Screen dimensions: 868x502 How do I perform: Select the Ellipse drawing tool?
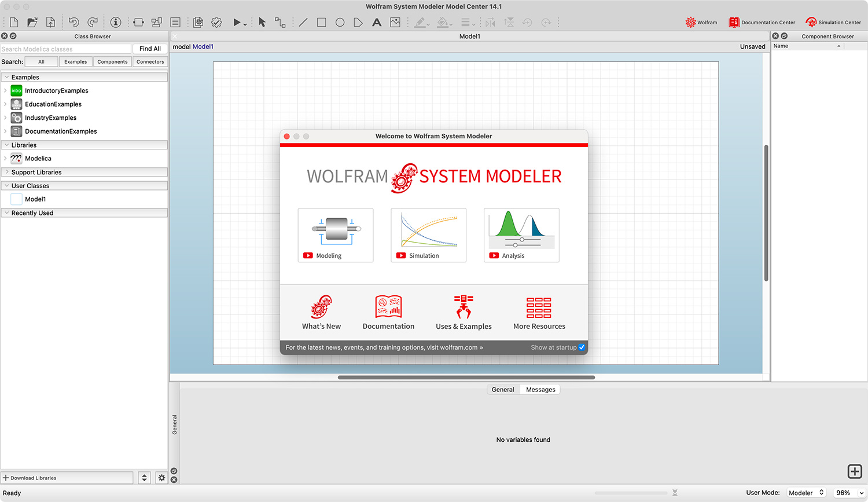pos(340,22)
